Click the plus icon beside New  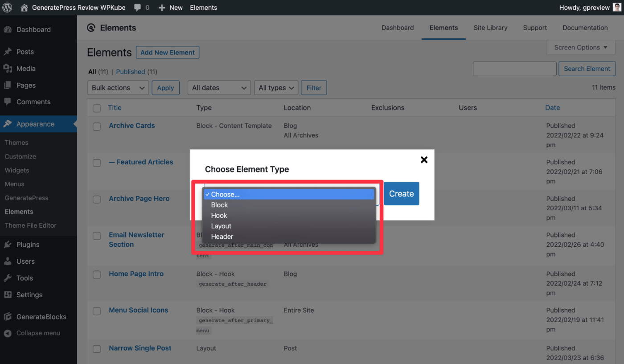[x=162, y=8]
